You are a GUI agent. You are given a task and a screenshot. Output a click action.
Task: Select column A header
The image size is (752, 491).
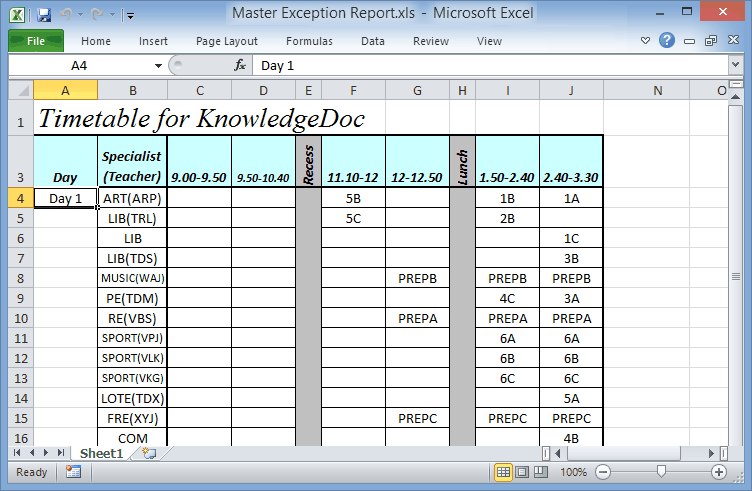66,90
